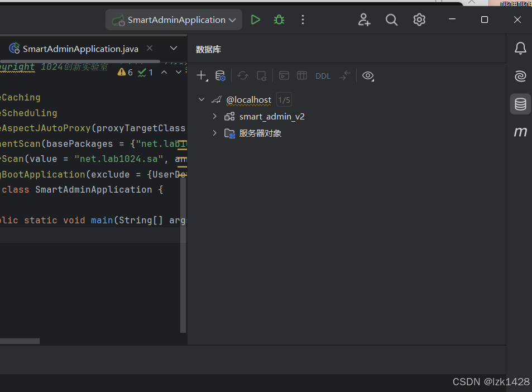This screenshot has width=532, height=392.
Task: Collapse the @localhost connection node
Action: pyautogui.click(x=202, y=99)
